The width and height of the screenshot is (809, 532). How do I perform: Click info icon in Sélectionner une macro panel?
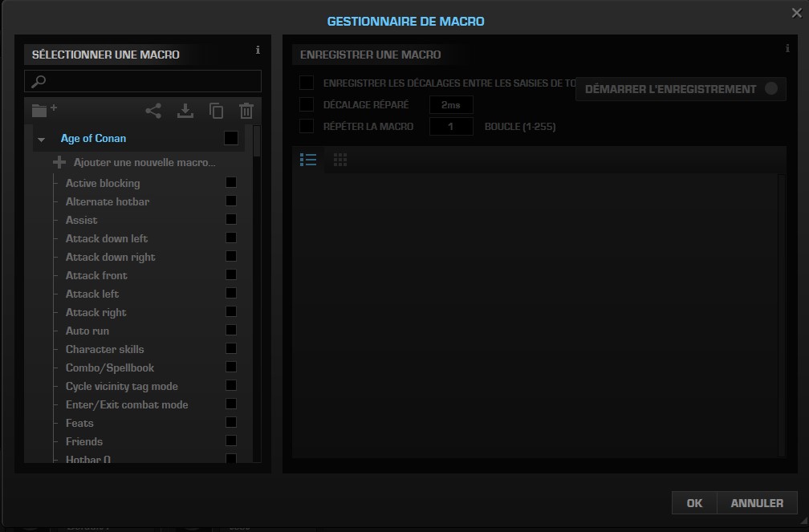(x=258, y=51)
